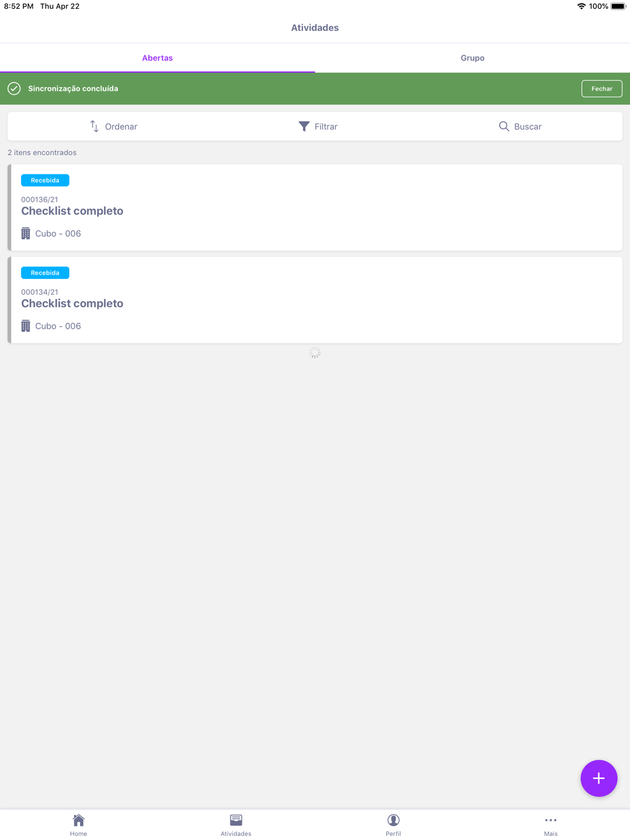The height and width of the screenshot is (840, 630).
Task: Open the Atividades icon in bottom bar
Action: coord(236,820)
